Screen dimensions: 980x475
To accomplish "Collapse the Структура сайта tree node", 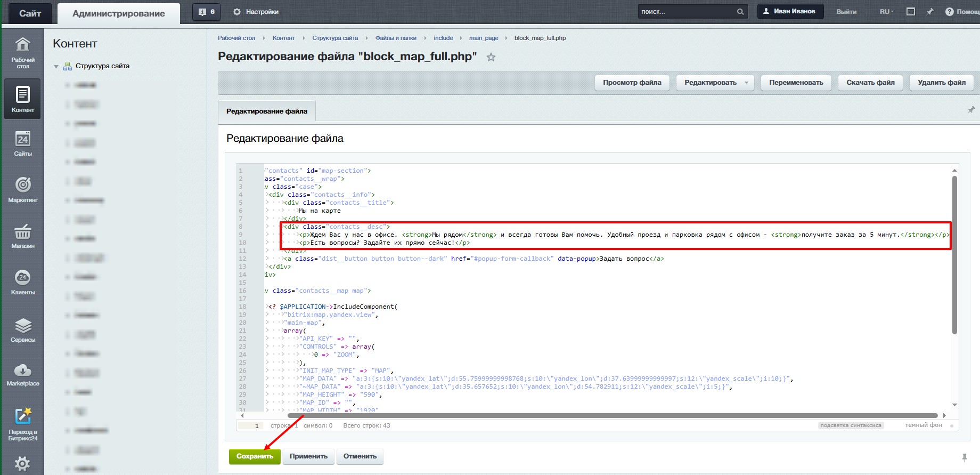I will tap(56, 67).
